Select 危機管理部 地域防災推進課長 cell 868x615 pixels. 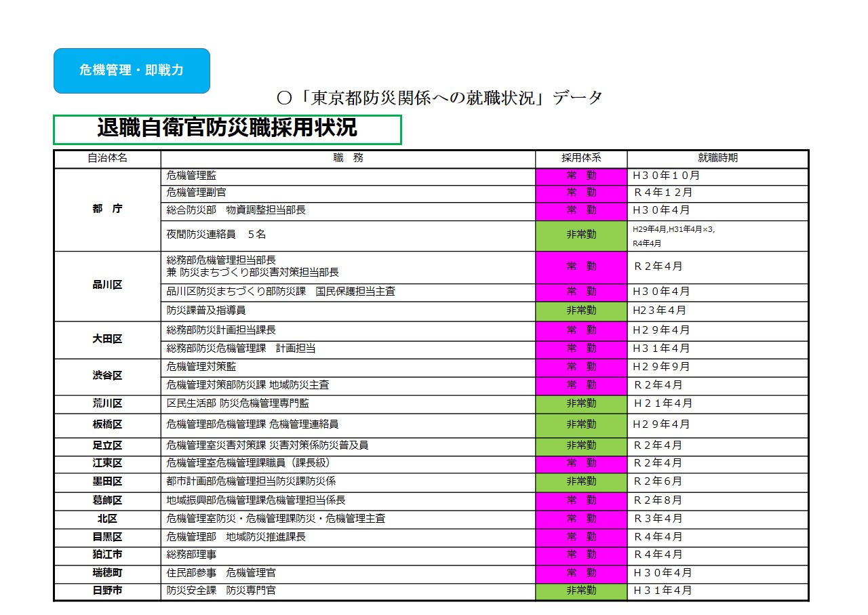(349, 538)
